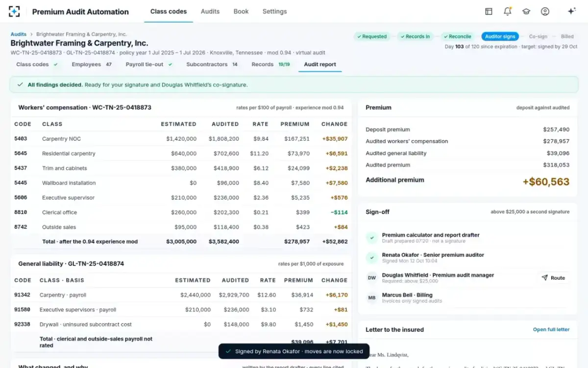This screenshot has width=588, height=368.
Task: Click GL code 91580 Executive supervisors row
Action: (181, 310)
